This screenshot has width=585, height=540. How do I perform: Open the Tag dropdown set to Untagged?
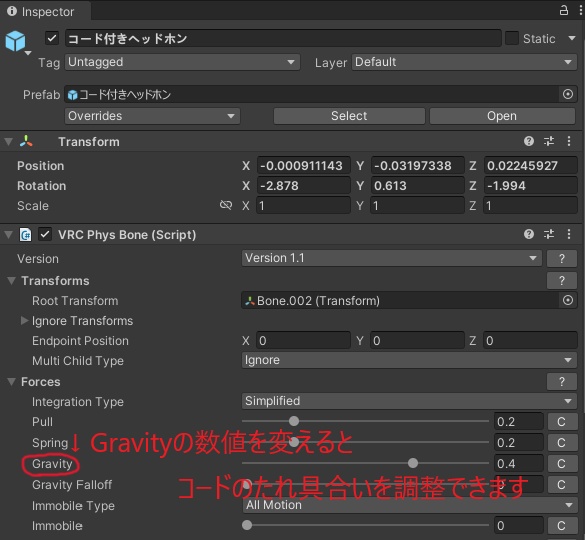[x=182, y=62]
